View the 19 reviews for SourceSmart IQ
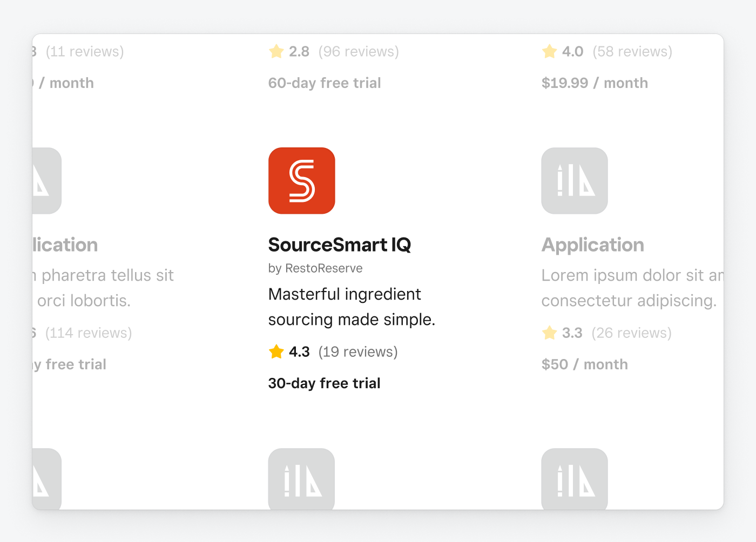Image resolution: width=756 pixels, height=542 pixels. pos(358,352)
